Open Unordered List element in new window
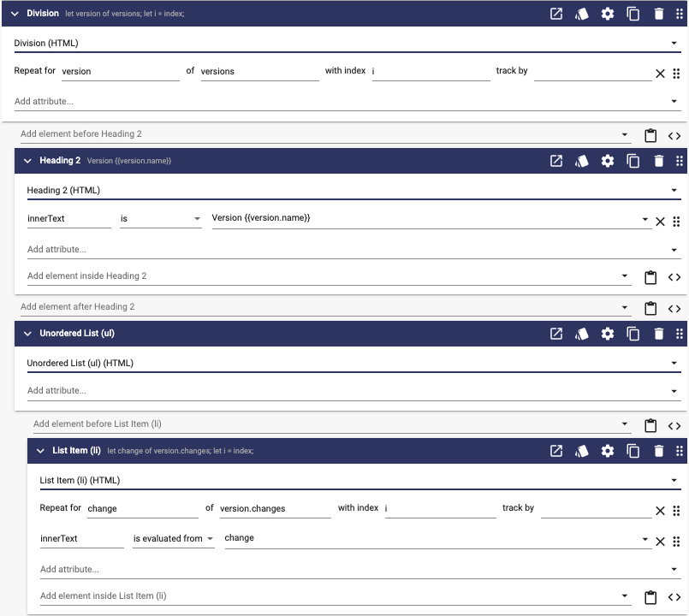689x616 pixels. tap(555, 334)
